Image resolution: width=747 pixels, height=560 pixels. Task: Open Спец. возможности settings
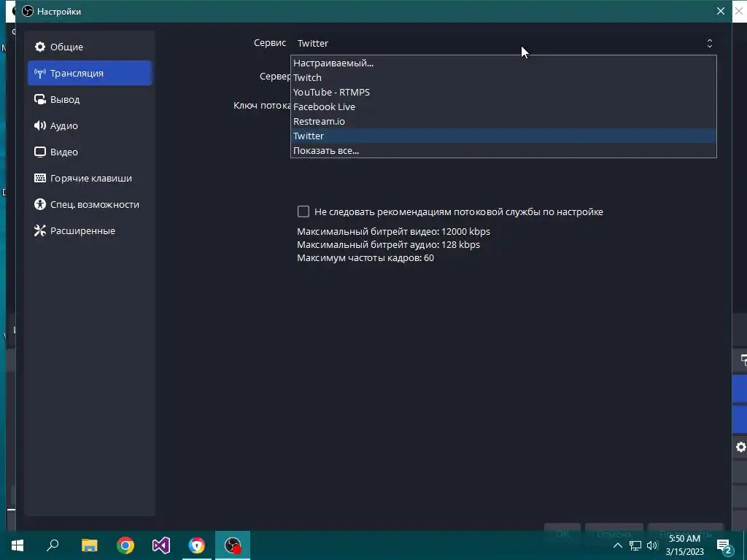coord(90,204)
